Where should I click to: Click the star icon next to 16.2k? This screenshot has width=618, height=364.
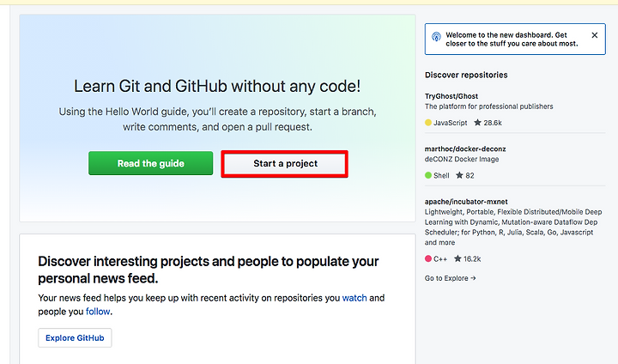(x=457, y=258)
